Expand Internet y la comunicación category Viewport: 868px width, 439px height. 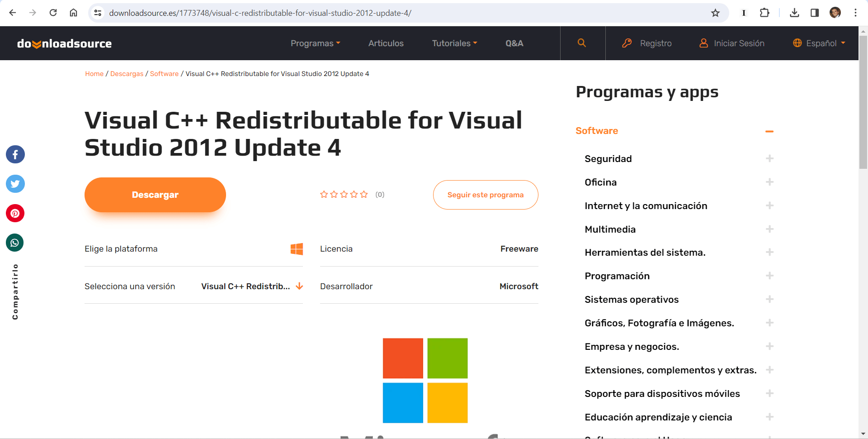point(769,205)
